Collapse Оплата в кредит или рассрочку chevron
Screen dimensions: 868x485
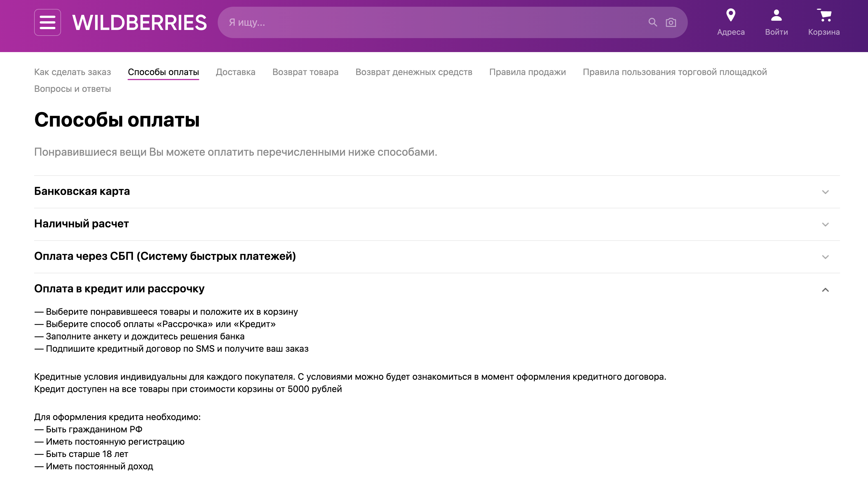tap(825, 289)
